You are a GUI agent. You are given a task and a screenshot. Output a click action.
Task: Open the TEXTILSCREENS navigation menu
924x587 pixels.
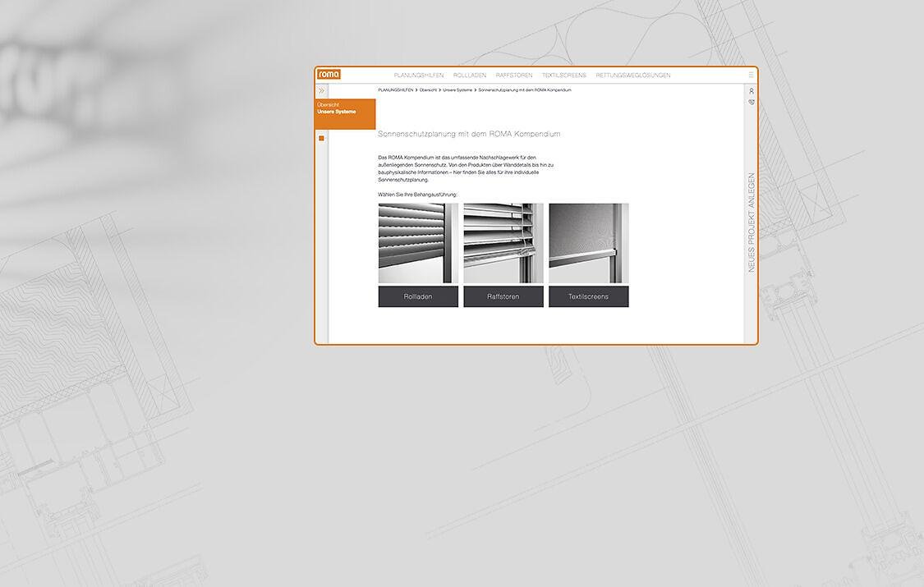[564, 76]
